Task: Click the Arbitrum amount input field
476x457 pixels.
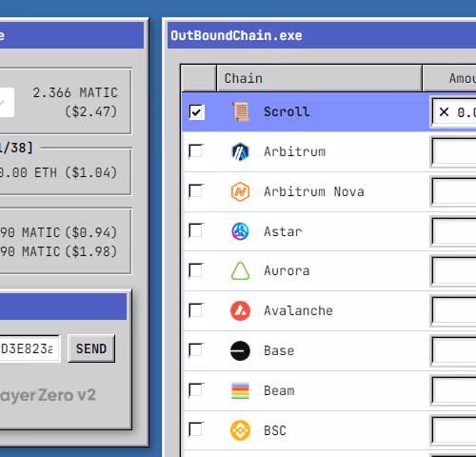Action: (454, 151)
